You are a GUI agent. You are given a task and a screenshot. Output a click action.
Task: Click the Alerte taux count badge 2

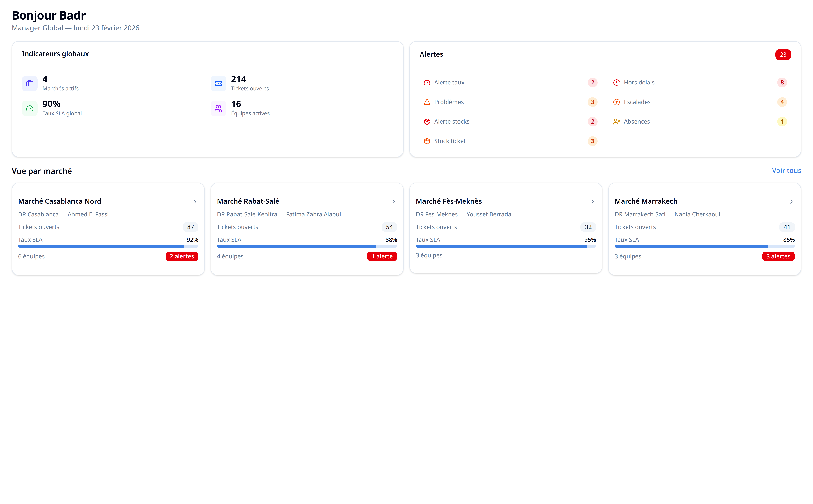(592, 83)
